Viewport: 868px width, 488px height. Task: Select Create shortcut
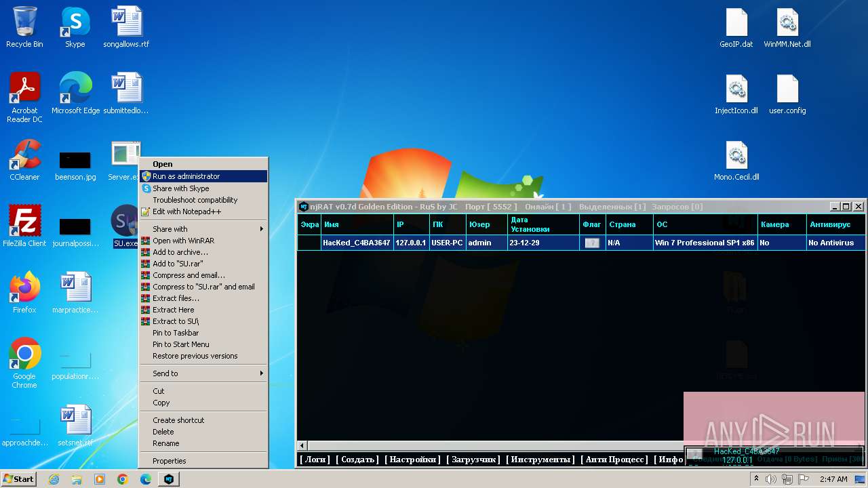pyautogui.click(x=203, y=420)
